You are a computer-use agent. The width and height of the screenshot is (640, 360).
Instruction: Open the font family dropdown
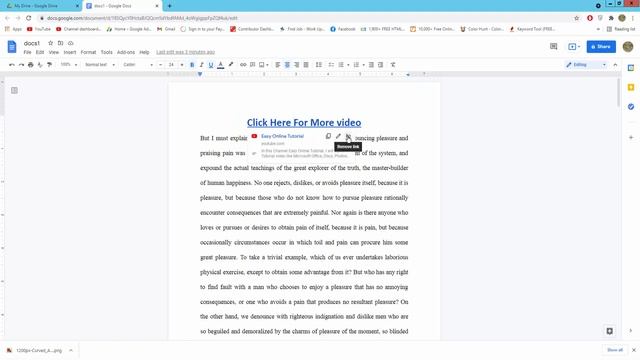138,64
